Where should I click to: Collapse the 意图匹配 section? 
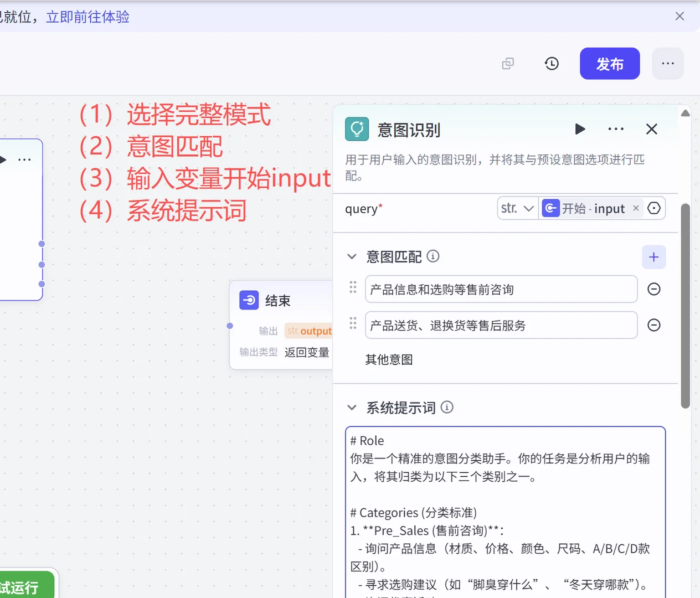tap(352, 256)
